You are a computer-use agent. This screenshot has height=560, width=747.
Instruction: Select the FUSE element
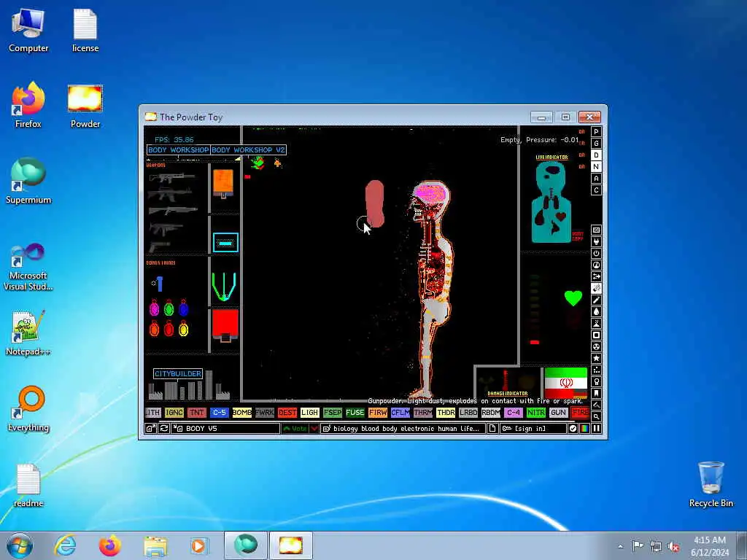355,413
